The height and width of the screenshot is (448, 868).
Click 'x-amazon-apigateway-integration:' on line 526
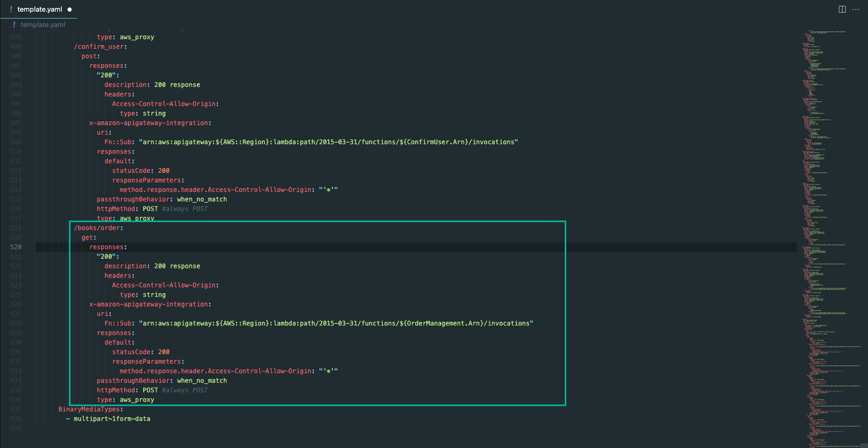tap(150, 304)
